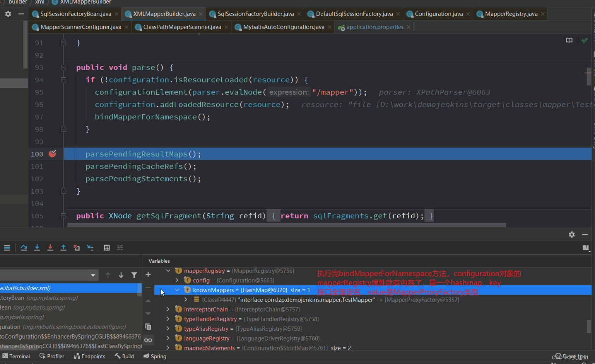Click the mappedStatements variable row
Image resolution: width=595 pixels, height=364 pixels.
pos(373,348)
